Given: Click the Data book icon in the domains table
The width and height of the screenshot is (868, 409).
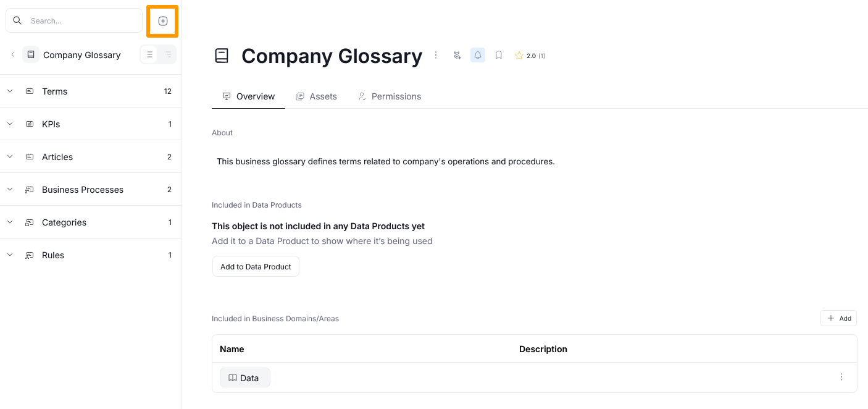Looking at the screenshot, I should click(x=233, y=377).
